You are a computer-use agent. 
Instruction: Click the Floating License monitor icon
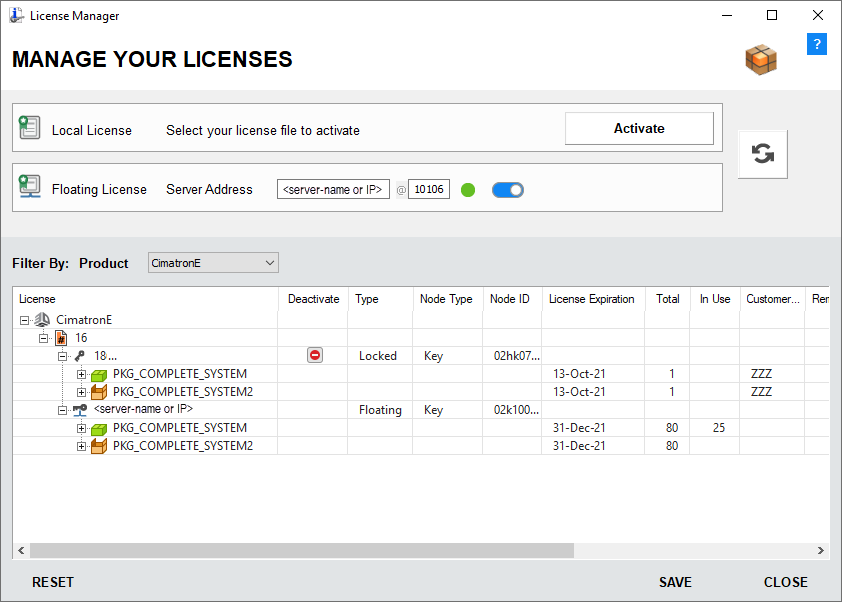point(30,186)
